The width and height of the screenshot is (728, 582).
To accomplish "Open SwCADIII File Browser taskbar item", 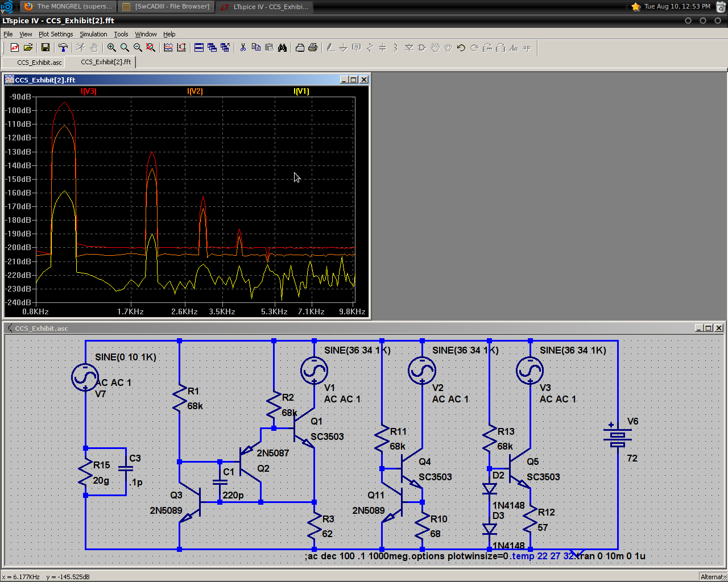I will click(166, 6).
